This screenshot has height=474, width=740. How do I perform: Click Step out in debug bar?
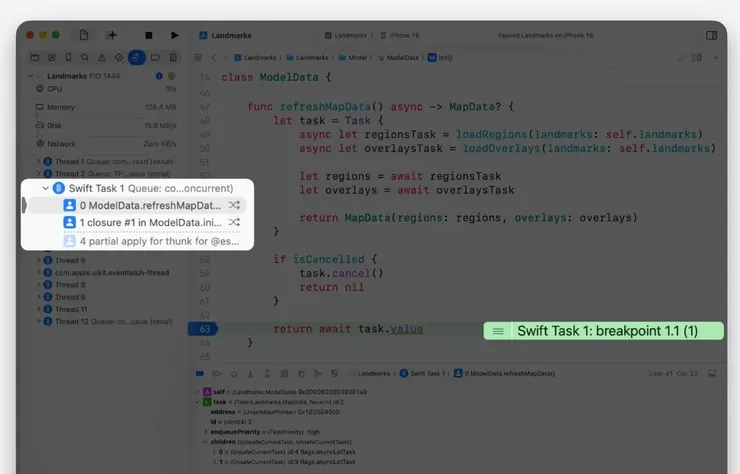pos(267,373)
